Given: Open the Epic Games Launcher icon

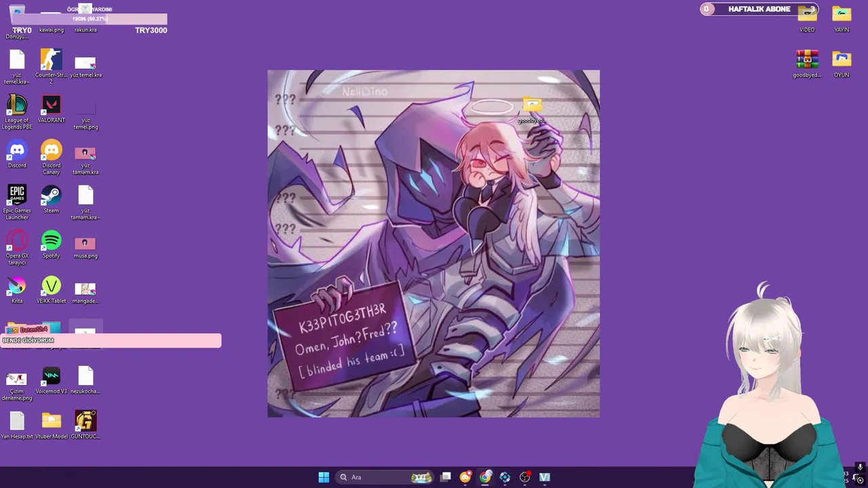Looking at the screenshot, I should 17,202.
